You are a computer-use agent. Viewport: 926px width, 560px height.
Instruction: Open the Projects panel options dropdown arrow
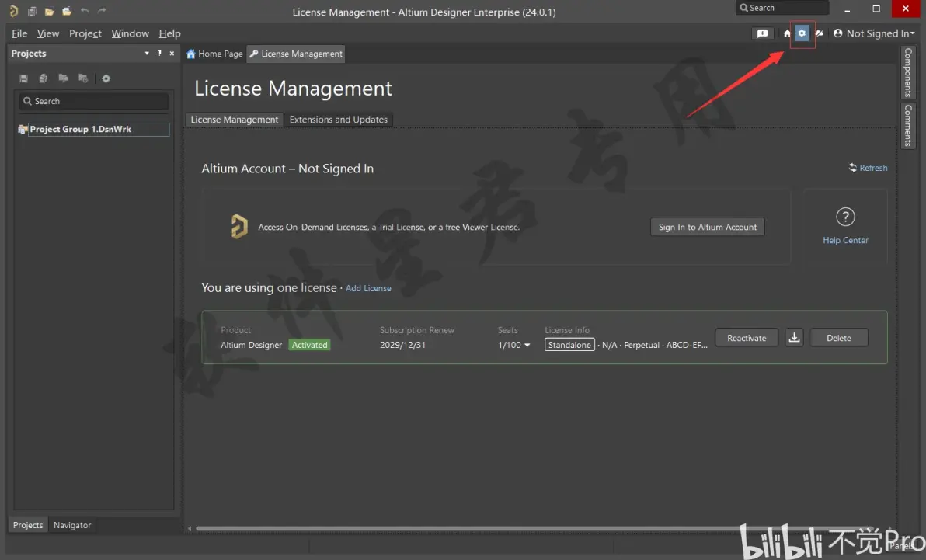[147, 53]
